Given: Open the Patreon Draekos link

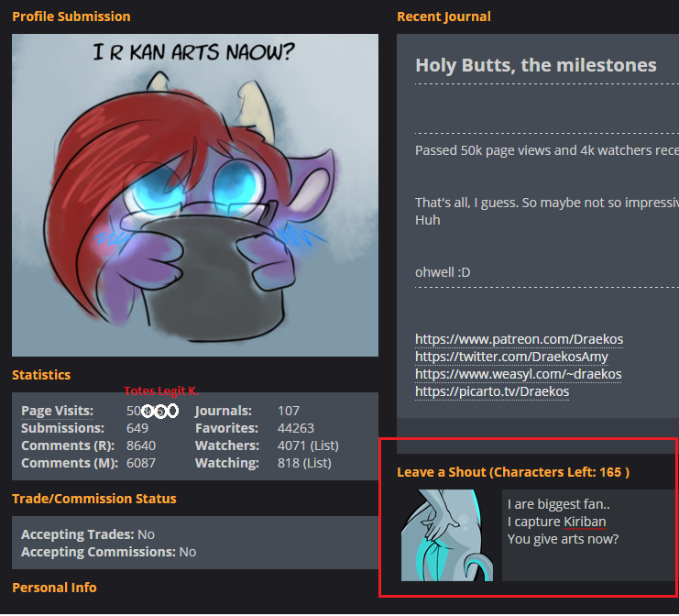Looking at the screenshot, I should [x=519, y=339].
